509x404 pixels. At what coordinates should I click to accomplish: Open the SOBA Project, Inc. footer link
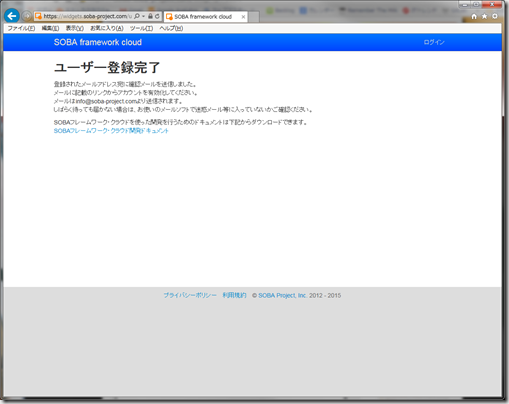coord(282,295)
